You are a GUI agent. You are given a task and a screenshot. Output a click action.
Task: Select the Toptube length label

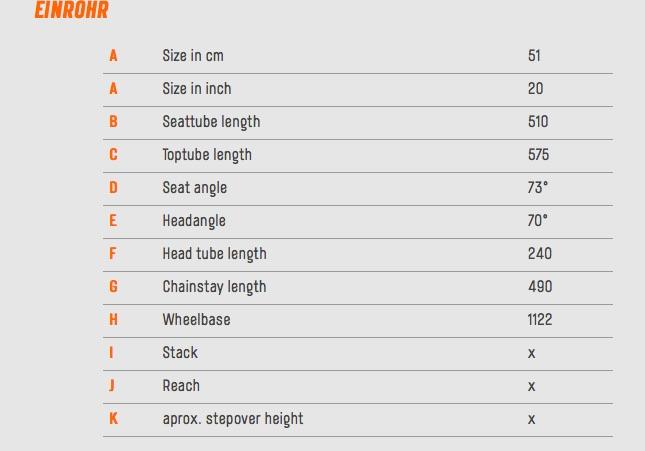click(207, 155)
